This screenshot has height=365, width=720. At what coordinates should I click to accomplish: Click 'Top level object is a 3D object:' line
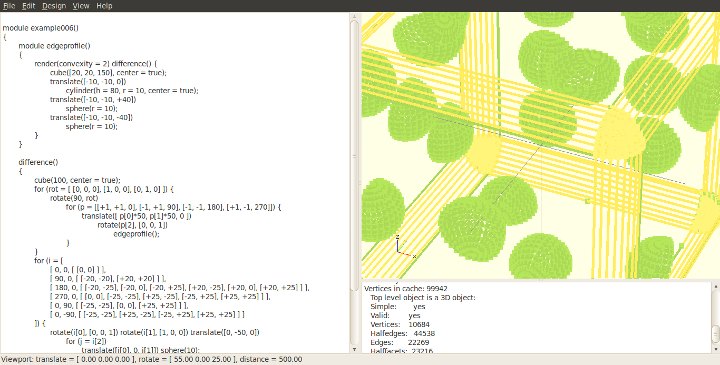click(422, 298)
